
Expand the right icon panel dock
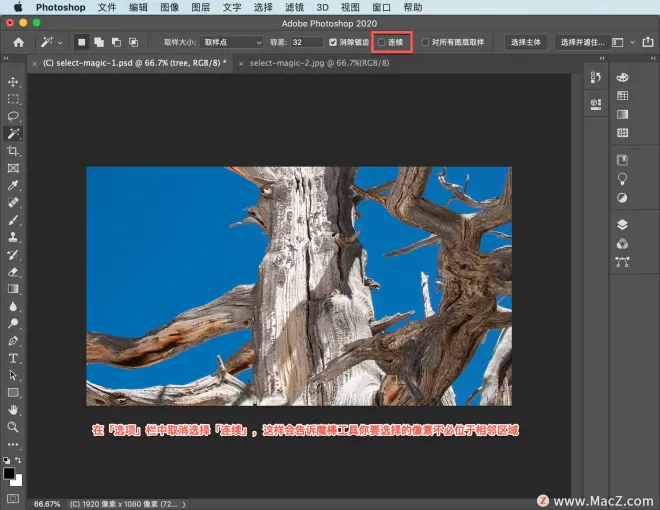click(653, 58)
